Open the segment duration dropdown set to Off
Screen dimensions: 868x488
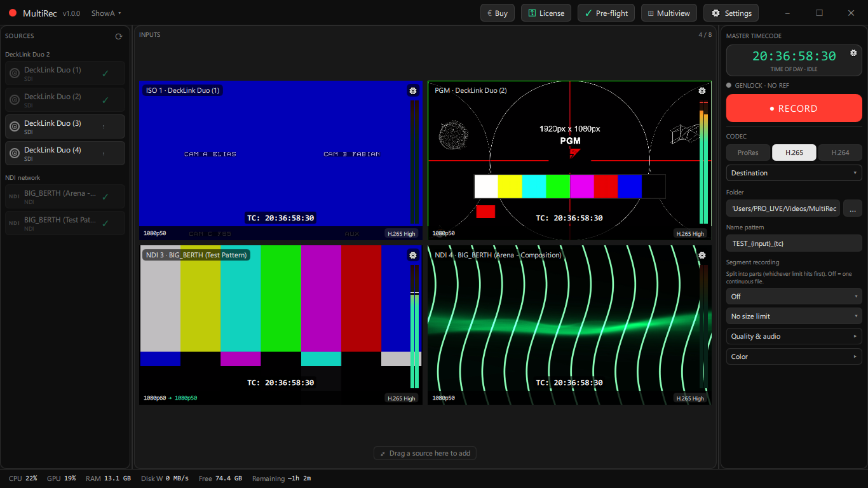pos(794,296)
